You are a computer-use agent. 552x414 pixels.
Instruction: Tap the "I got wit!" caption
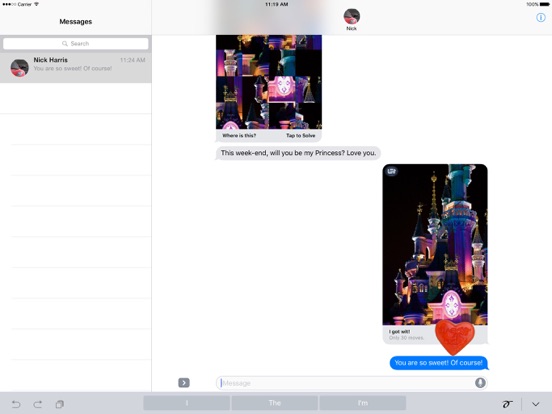[399, 332]
